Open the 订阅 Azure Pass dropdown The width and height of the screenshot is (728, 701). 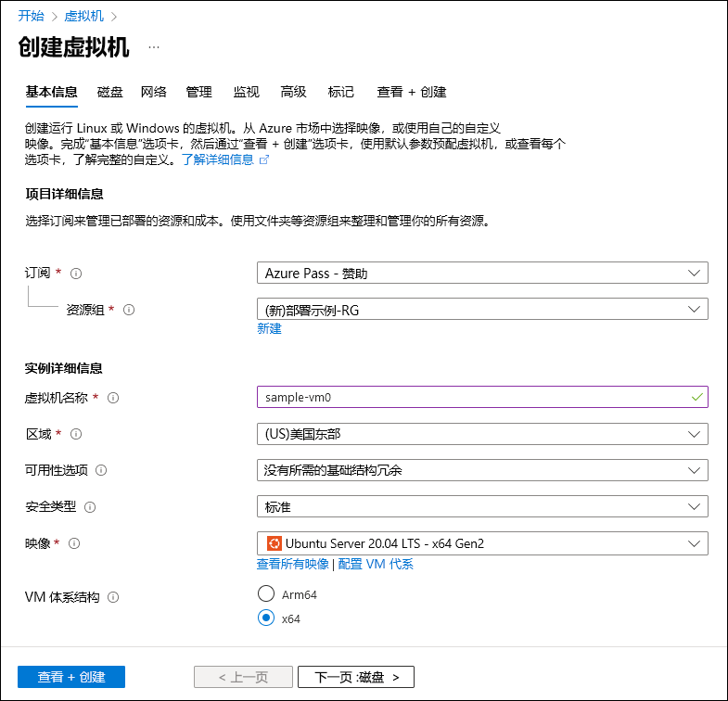[x=482, y=273]
